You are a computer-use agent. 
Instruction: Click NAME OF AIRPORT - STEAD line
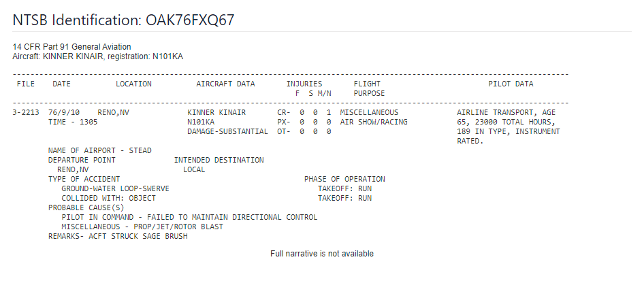(100, 150)
